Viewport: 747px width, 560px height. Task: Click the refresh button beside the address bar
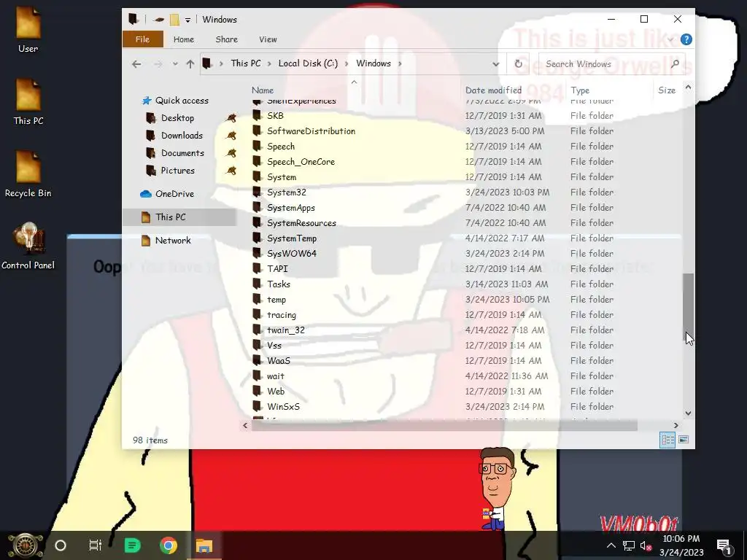click(519, 64)
